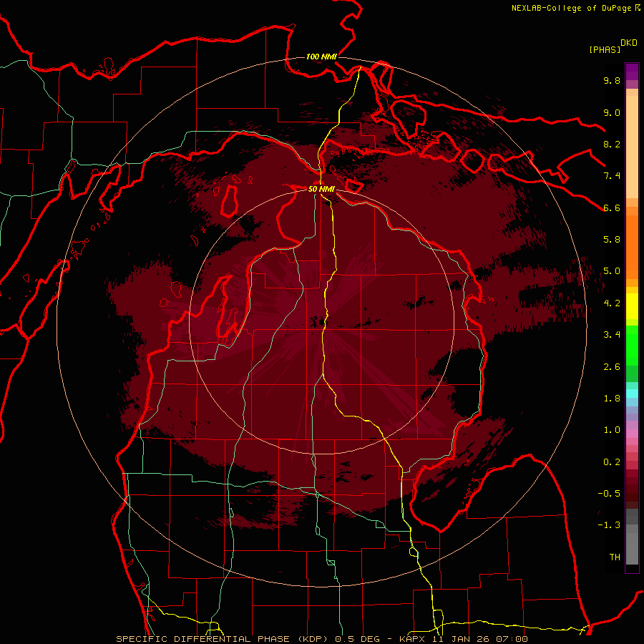Click the -0.5 legend value

[x=609, y=494]
